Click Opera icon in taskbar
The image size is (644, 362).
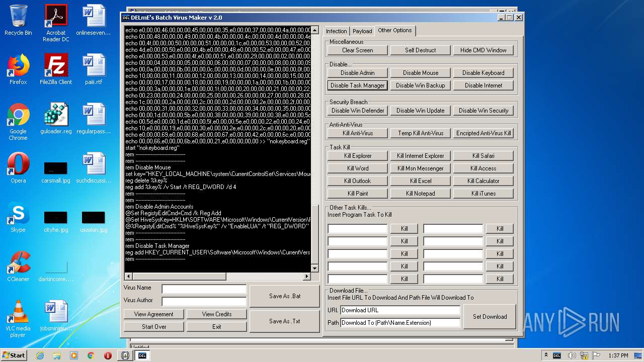click(x=108, y=355)
